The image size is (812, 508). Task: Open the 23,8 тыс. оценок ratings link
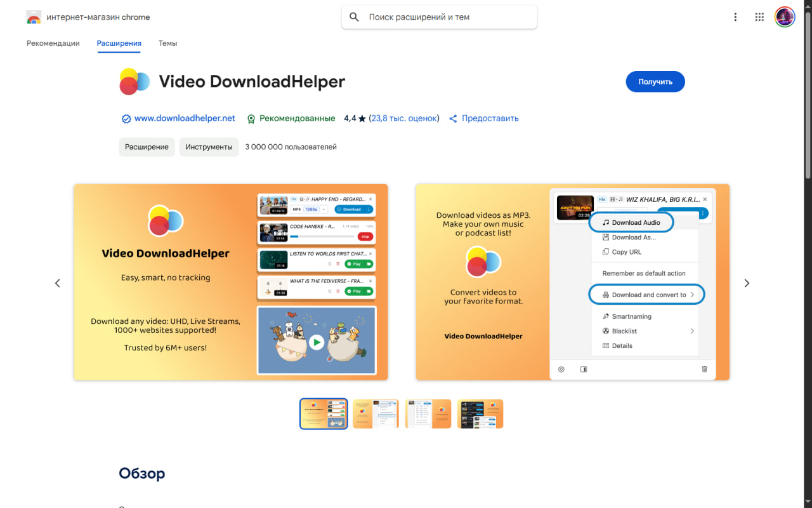pyautogui.click(x=403, y=118)
